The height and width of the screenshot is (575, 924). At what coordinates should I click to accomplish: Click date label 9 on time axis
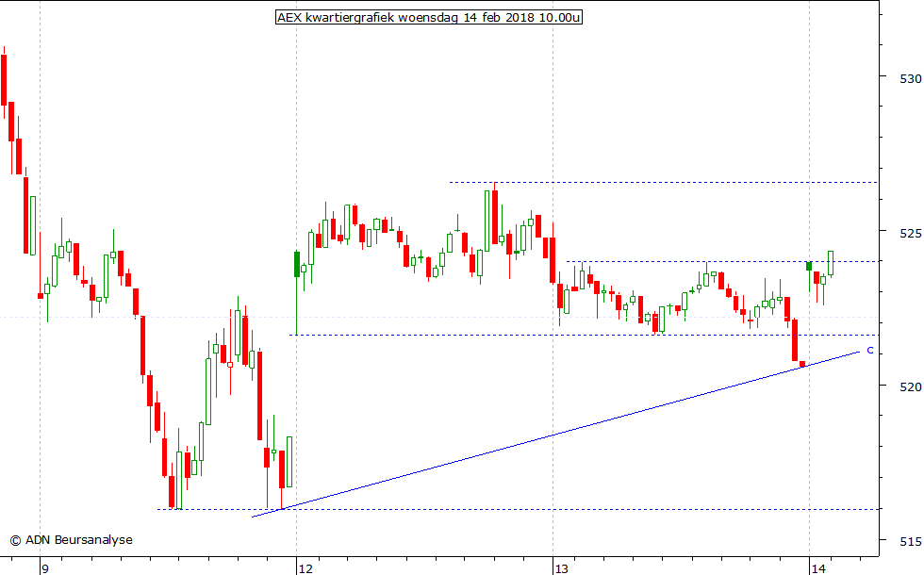pyautogui.click(x=44, y=568)
